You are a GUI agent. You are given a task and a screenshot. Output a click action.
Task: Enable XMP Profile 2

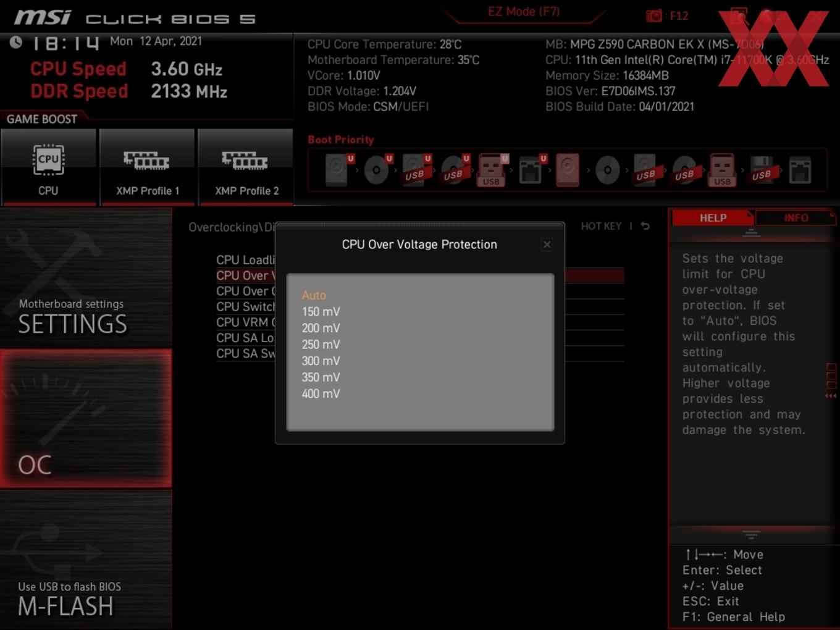point(246,166)
